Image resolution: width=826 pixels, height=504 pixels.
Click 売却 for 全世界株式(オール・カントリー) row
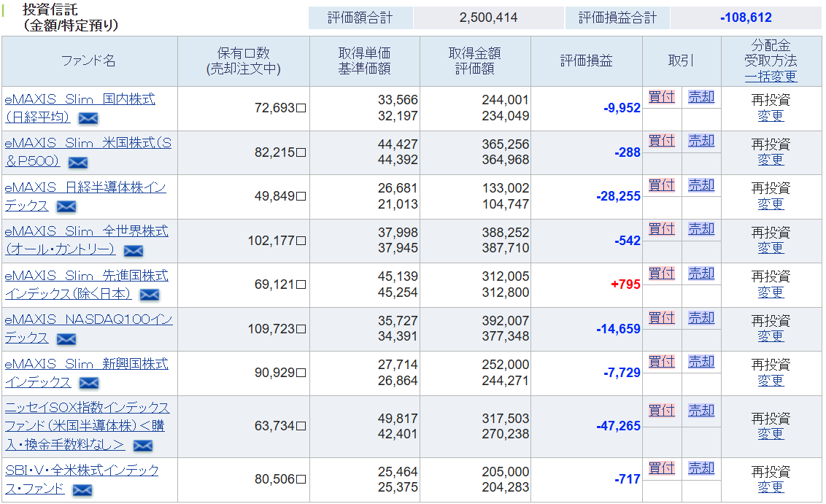701,228
